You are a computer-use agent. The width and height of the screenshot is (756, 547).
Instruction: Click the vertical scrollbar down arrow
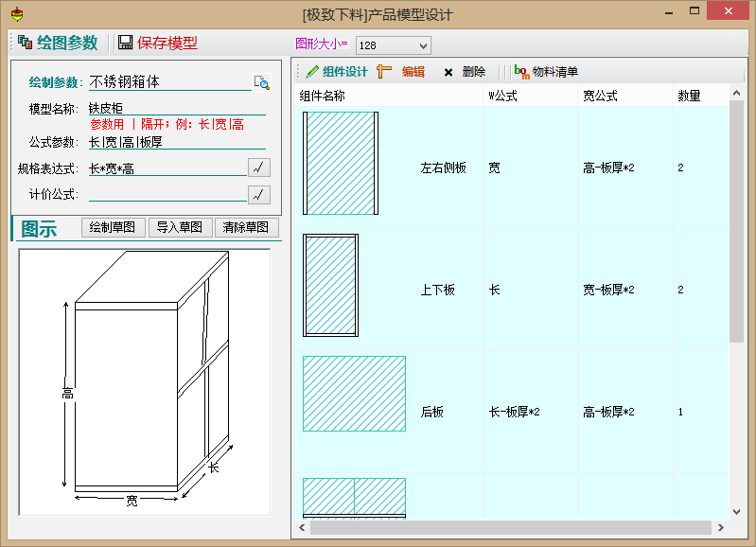[x=736, y=512]
